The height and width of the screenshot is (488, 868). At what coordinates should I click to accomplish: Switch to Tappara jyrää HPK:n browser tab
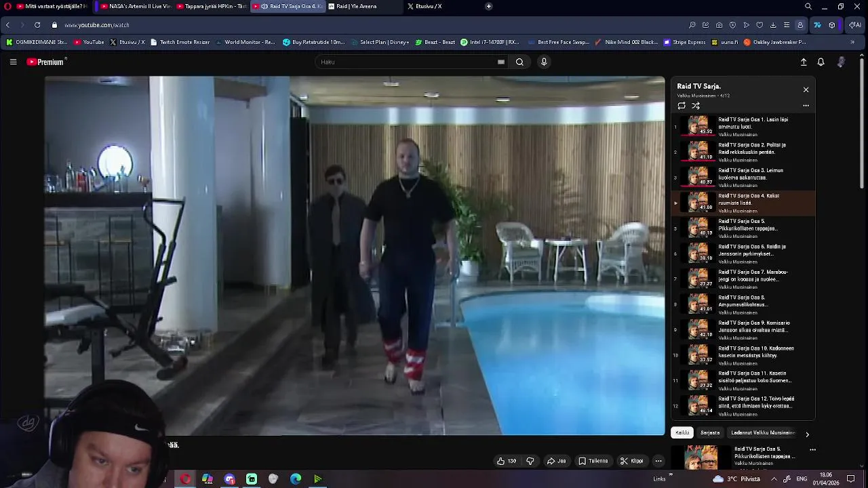point(211,6)
